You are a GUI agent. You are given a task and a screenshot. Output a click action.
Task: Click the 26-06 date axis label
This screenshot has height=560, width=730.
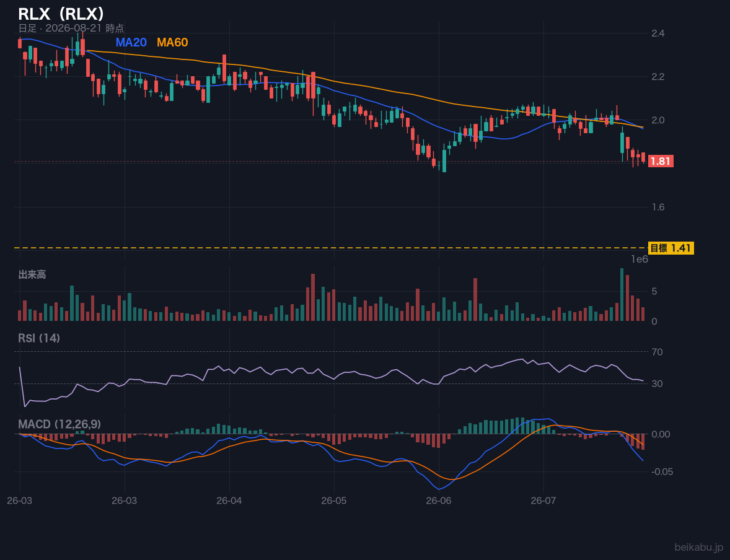[x=439, y=501]
